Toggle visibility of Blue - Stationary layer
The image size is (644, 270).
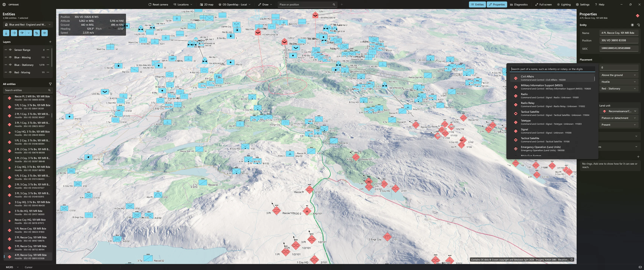(x=10, y=65)
